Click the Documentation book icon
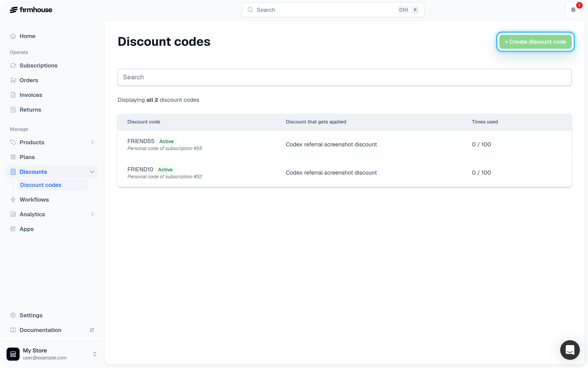The width and height of the screenshot is (588, 368). point(13,330)
